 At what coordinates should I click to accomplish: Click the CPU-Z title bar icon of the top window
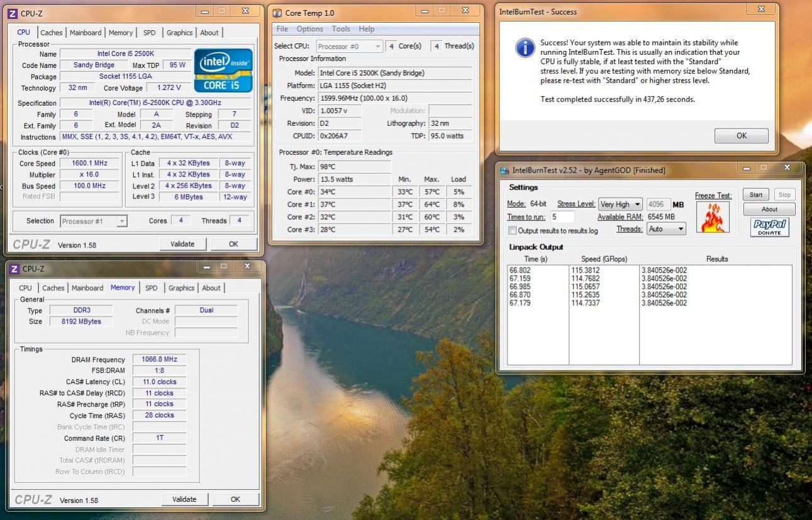coord(13,13)
